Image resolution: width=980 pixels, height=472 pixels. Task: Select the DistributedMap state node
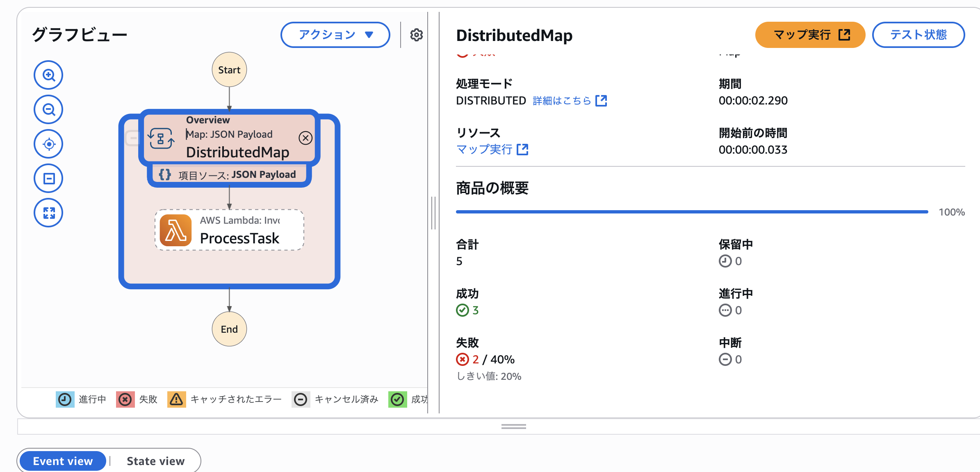229,138
